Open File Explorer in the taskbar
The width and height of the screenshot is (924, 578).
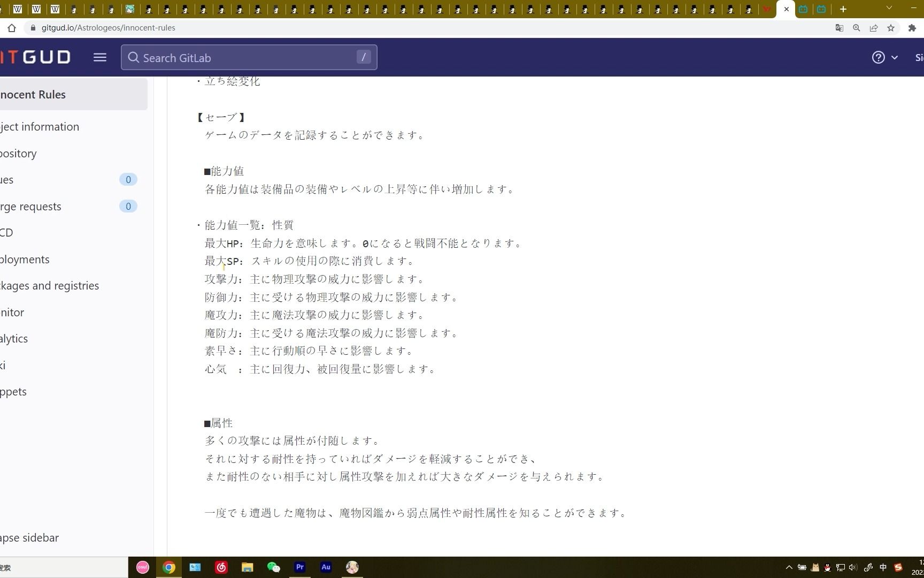248,567
